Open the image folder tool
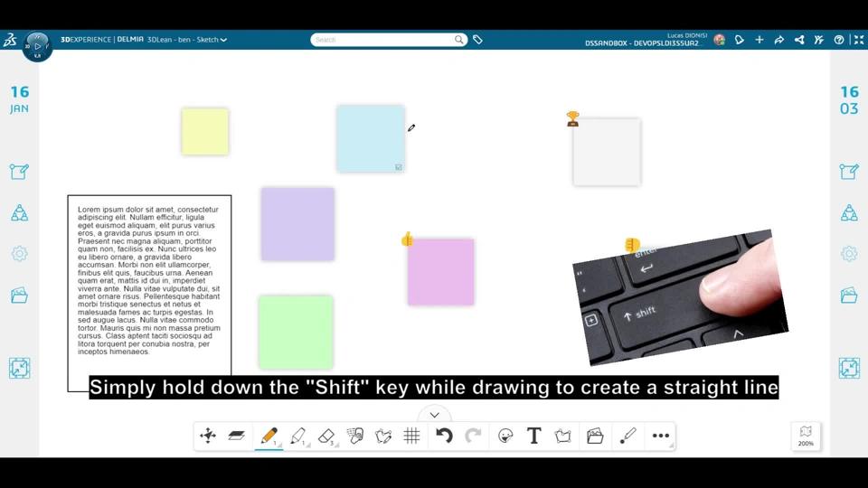868x488 pixels. [595, 436]
